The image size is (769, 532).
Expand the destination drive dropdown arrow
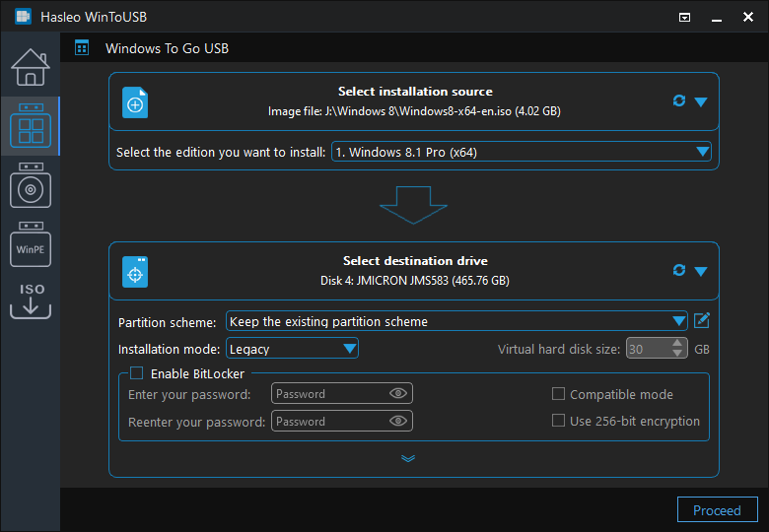click(701, 271)
